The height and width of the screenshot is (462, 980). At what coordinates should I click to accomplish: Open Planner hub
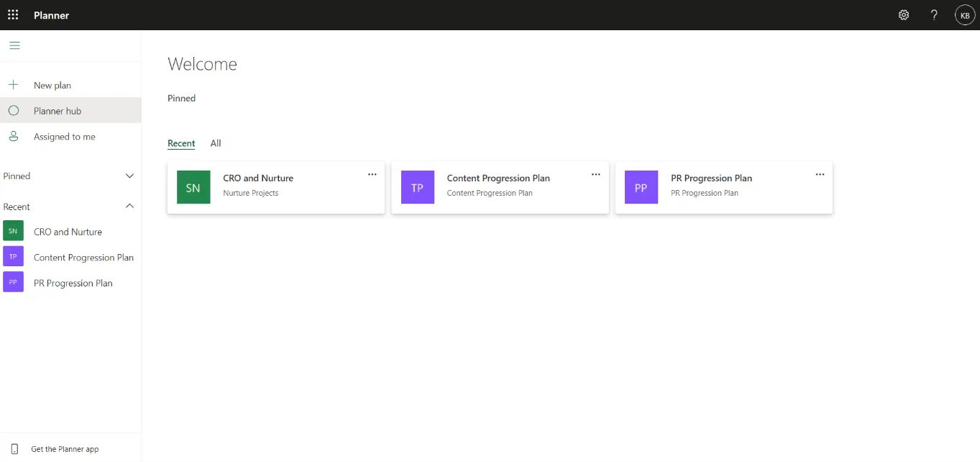point(58,110)
